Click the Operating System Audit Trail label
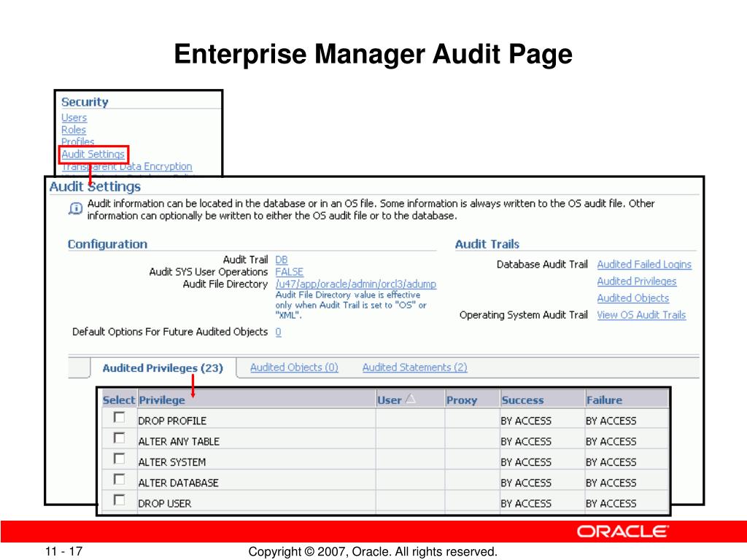 [x=524, y=315]
